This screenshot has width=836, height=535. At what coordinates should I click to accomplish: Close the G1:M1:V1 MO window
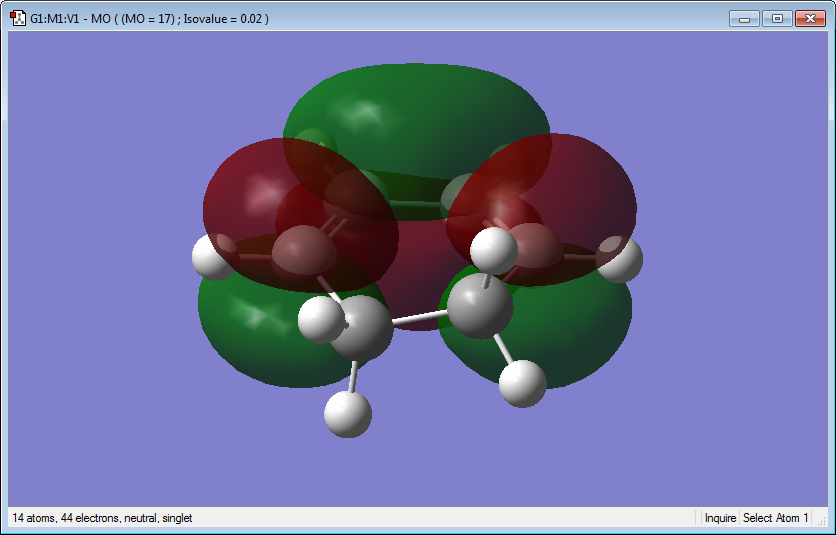(x=810, y=19)
